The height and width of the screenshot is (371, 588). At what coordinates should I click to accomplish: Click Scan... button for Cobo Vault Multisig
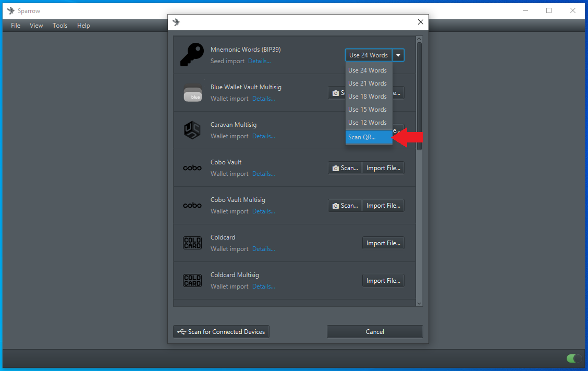345,206
